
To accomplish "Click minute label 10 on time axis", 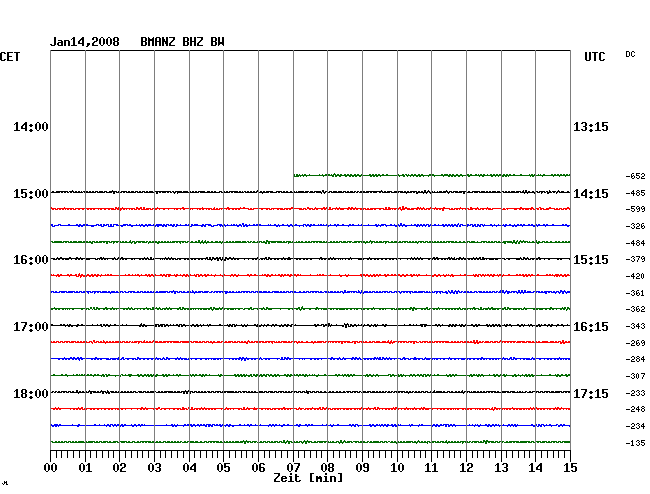I will (x=397, y=468).
